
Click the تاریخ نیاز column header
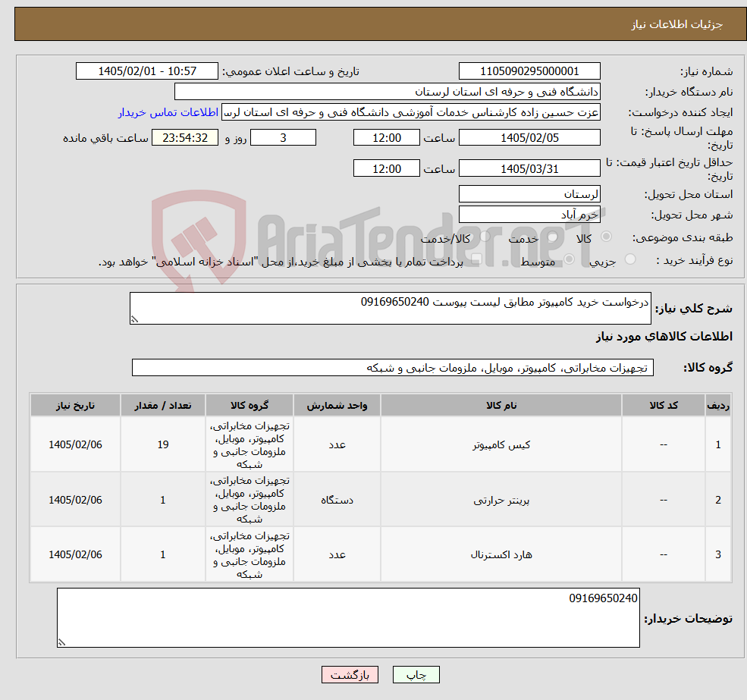pos(75,405)
